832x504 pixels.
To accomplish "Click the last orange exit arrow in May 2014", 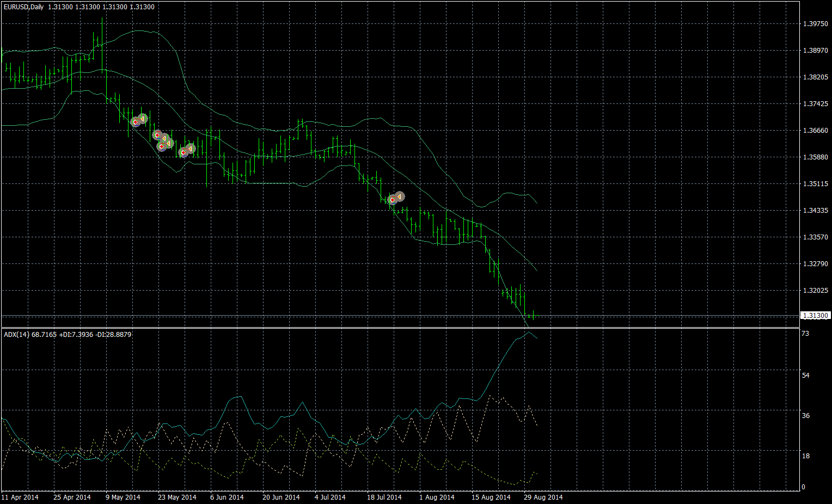I will pos(191,149).
